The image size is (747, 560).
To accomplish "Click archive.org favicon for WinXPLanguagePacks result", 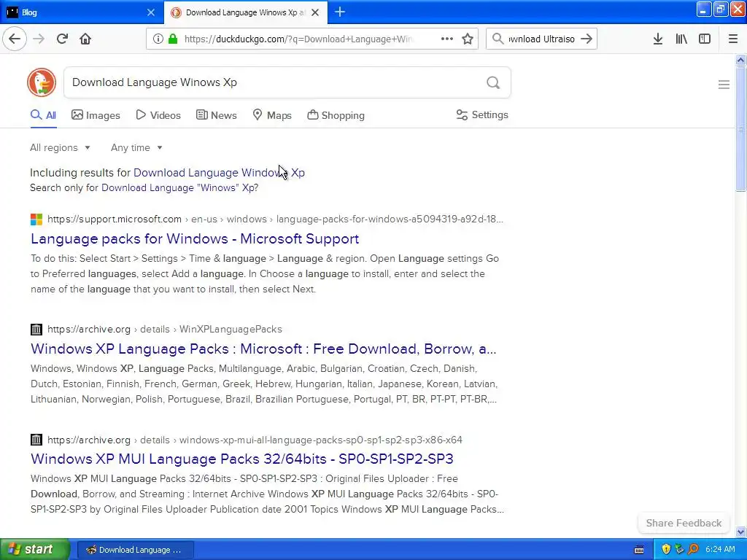I will click(x=36, y=329).
